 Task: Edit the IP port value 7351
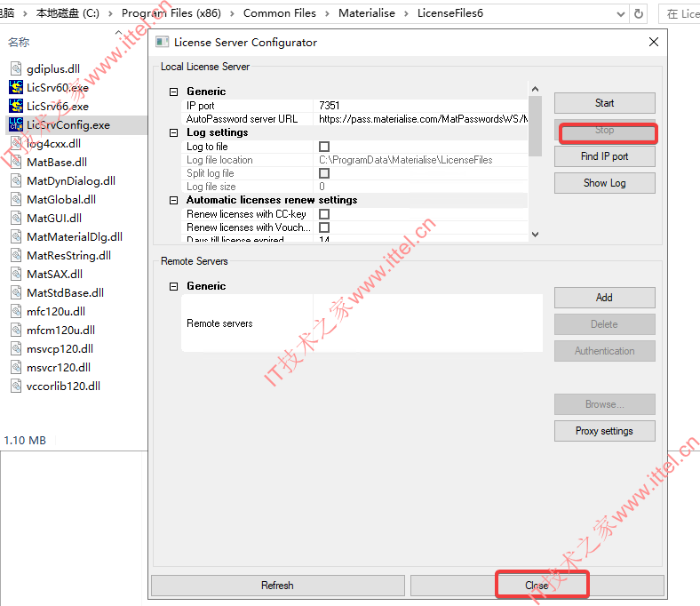tap(420, 106)
